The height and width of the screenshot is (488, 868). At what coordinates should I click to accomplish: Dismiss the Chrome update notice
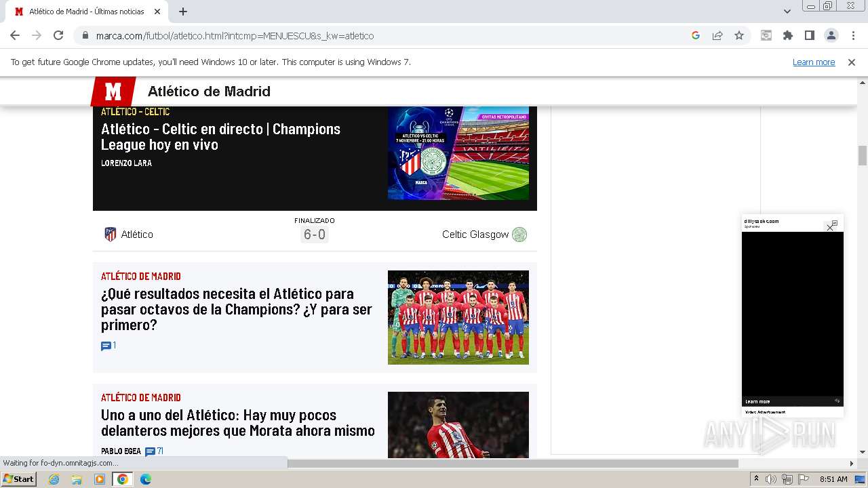852,62
